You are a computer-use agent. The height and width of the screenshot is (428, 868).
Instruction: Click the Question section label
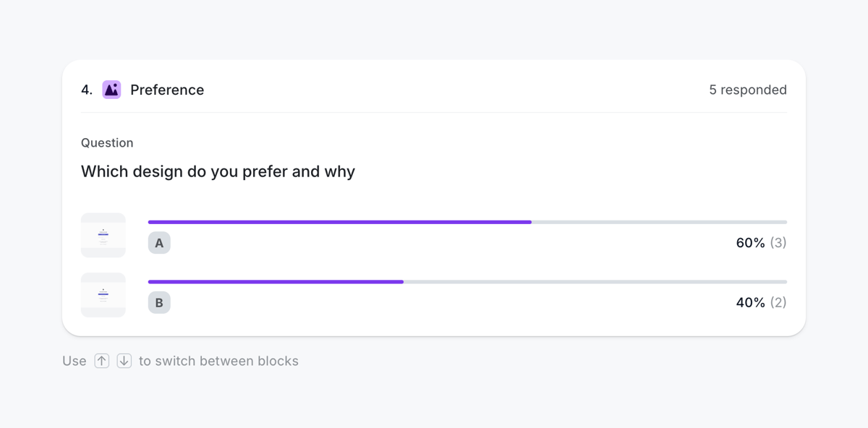(107, 142)
